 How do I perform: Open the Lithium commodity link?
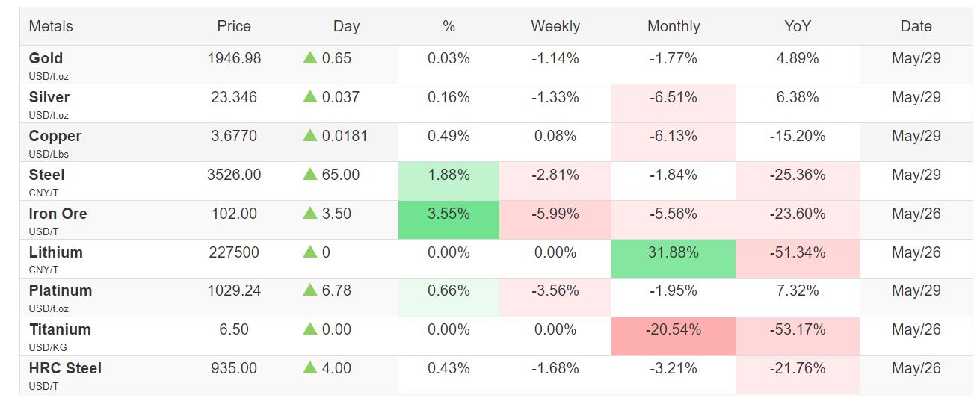[55, 252]
